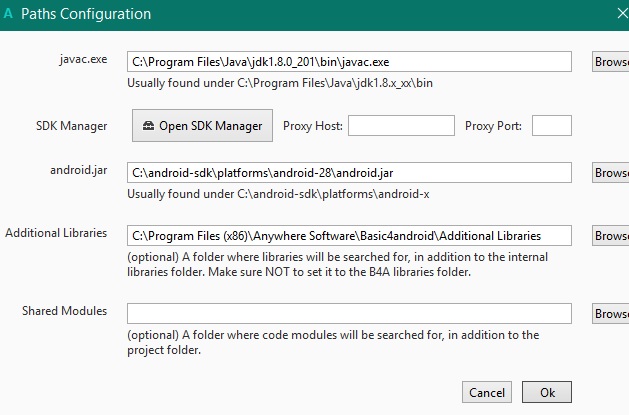
Task: Click the android.jar path input field
Action: coord(349,172)
